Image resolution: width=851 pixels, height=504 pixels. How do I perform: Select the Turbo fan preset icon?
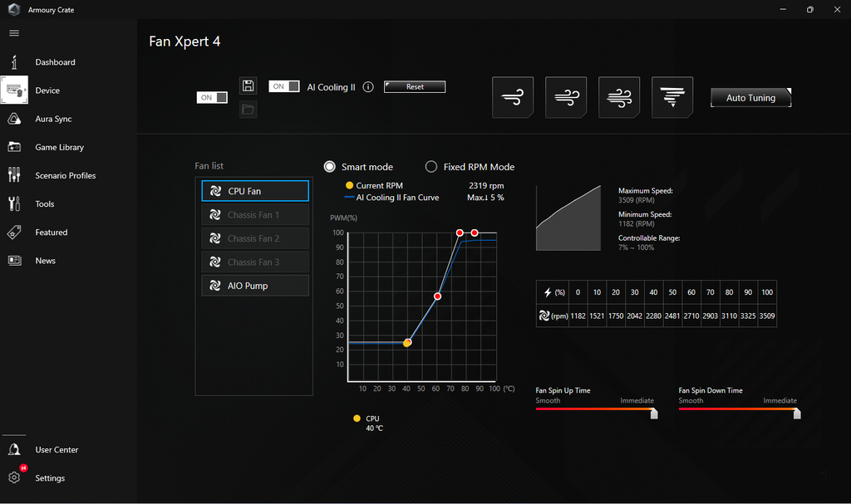point(618,98)
